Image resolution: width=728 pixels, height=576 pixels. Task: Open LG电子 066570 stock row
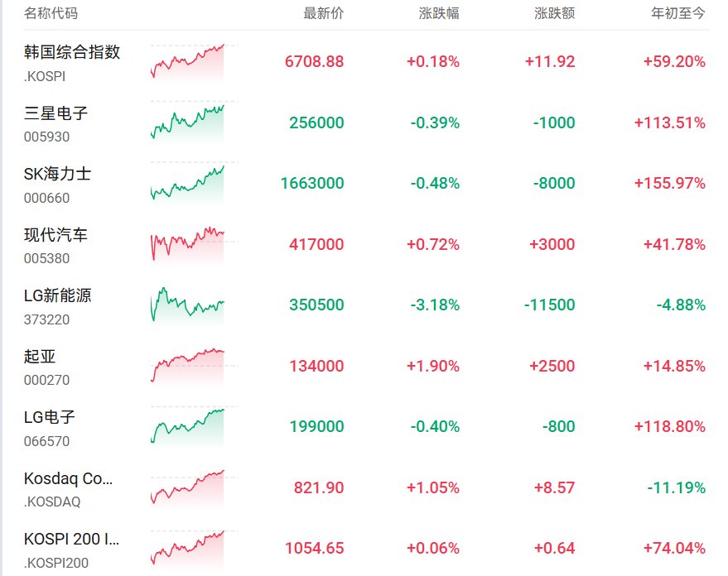(366, 427)
